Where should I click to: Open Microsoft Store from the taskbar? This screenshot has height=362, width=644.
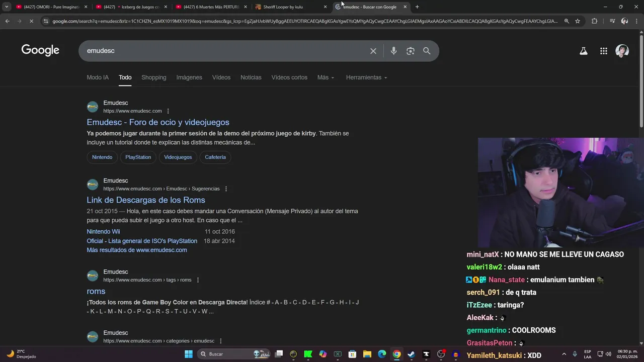tap(353, 354)
